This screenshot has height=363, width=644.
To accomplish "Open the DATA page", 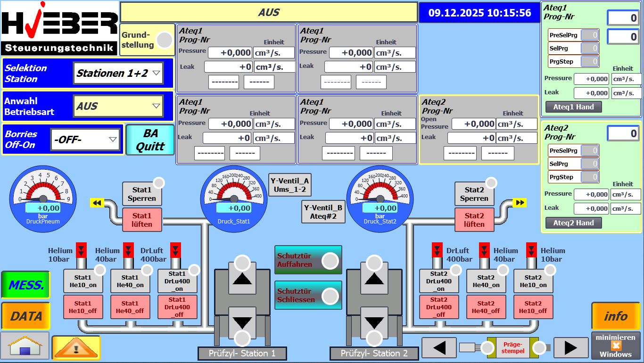I will pos(25,316).
